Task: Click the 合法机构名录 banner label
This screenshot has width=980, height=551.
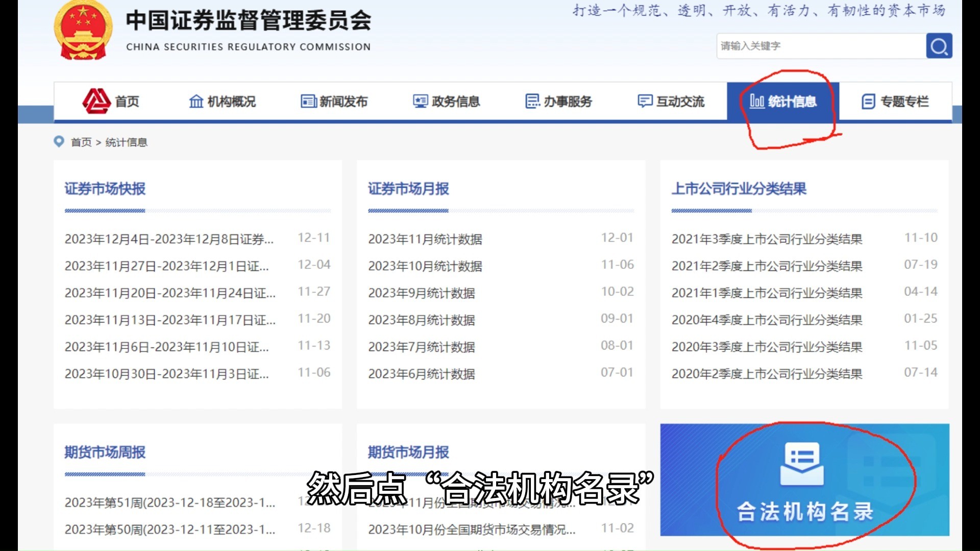Action: [x=805, y=512]
